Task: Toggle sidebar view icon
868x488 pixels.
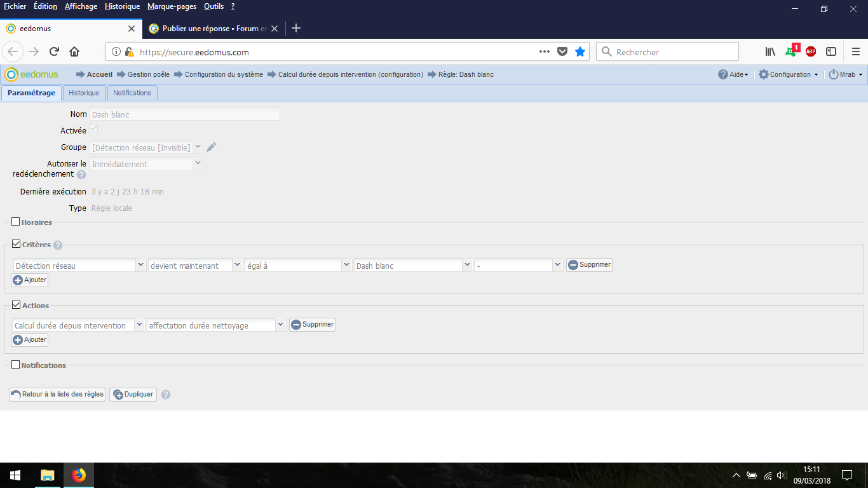Action: (x=831, y=51)
